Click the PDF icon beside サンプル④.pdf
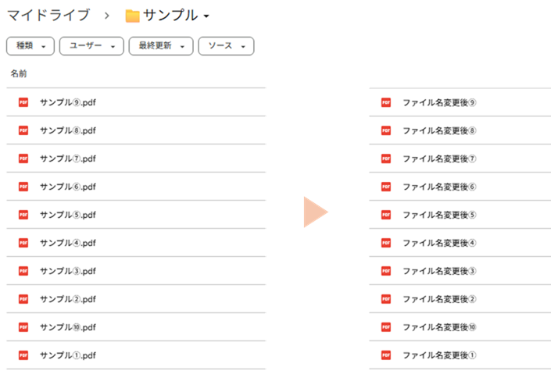This screenshot has height=392, width=551. pos(23,243)
